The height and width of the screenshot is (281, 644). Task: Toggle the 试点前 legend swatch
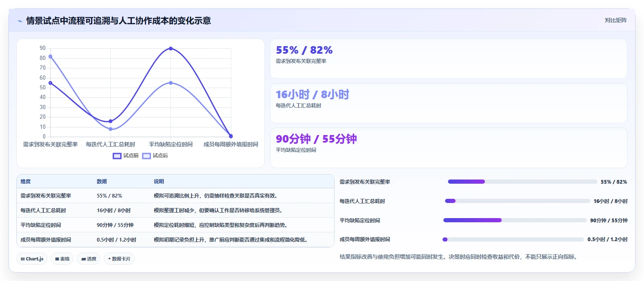[117, 156]
